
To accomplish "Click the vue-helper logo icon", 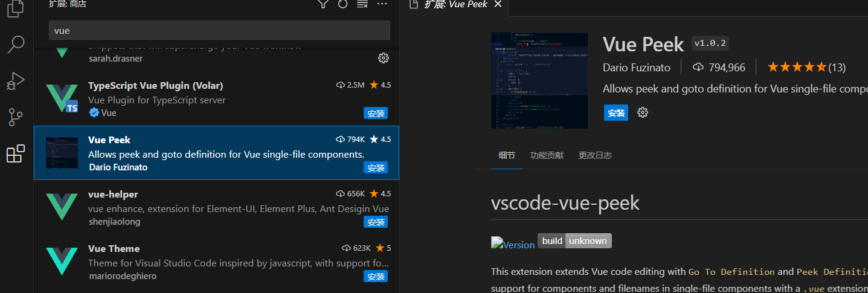I will point(62,207).
